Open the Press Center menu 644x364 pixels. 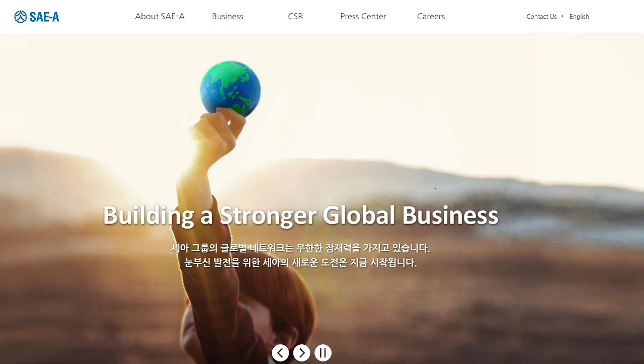(x=363, y=16)
